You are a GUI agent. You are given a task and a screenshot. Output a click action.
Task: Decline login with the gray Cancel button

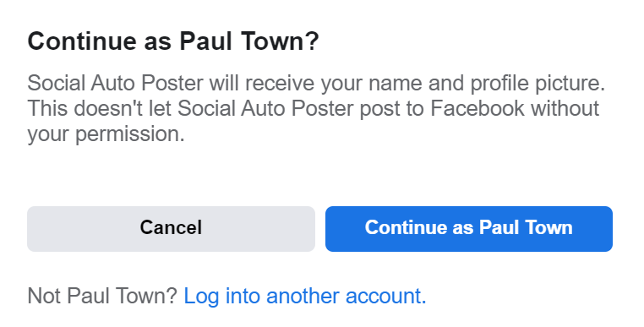[171, 229]
